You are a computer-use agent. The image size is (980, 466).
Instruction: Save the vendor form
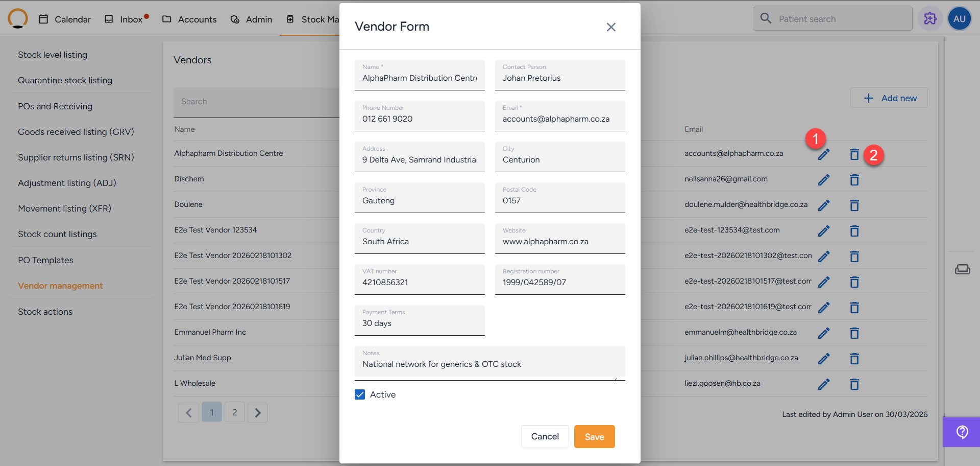tap(594, 437)
